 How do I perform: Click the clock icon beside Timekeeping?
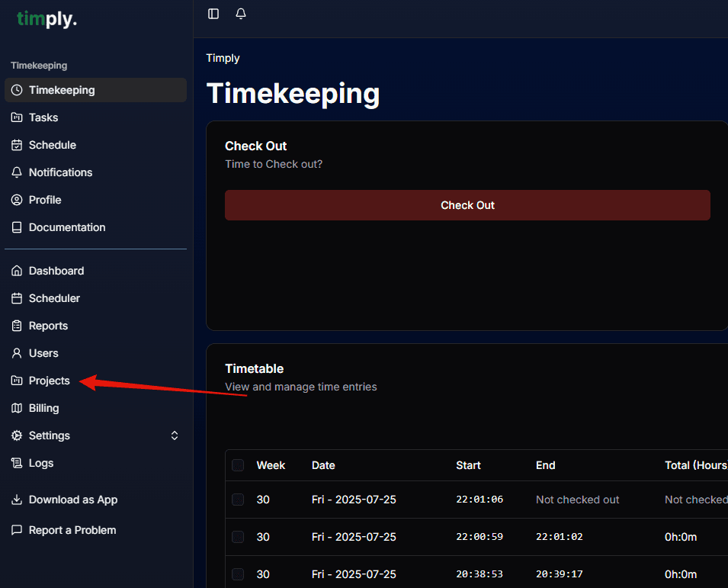point(17,90)
